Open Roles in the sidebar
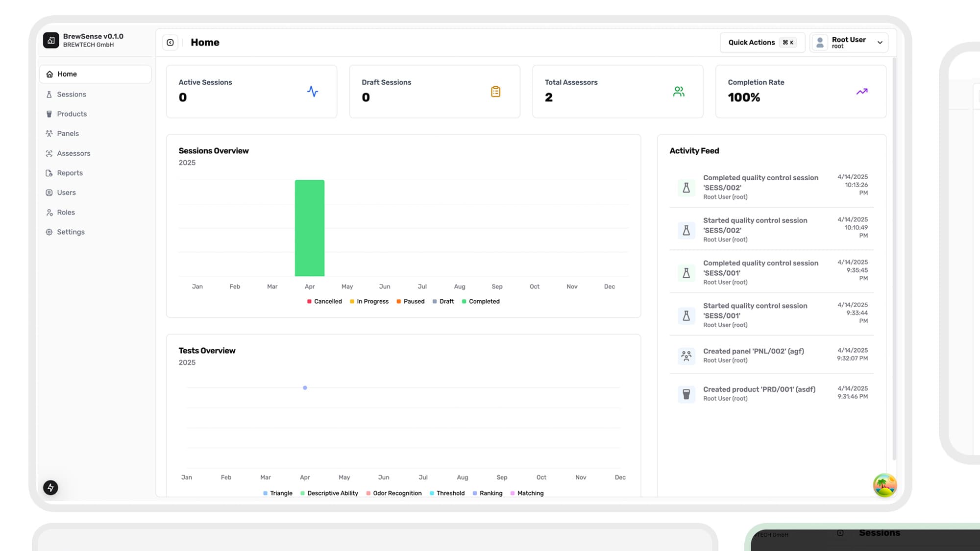980x551 pixels. (95, 212)
